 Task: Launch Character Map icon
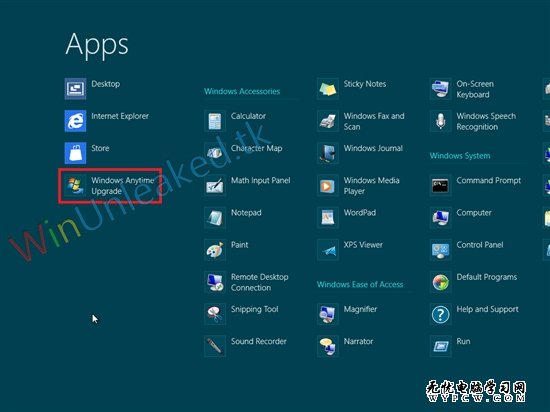click(x=215, y=153)
